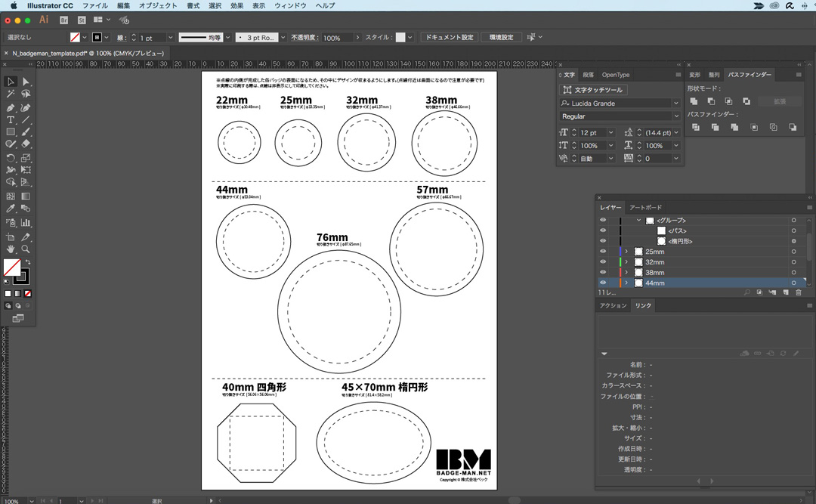Image resolution: width=816 pixels, height=504 pixels.
Task: Select the Zoom tool in toolbox
Action: pos(26,249)
